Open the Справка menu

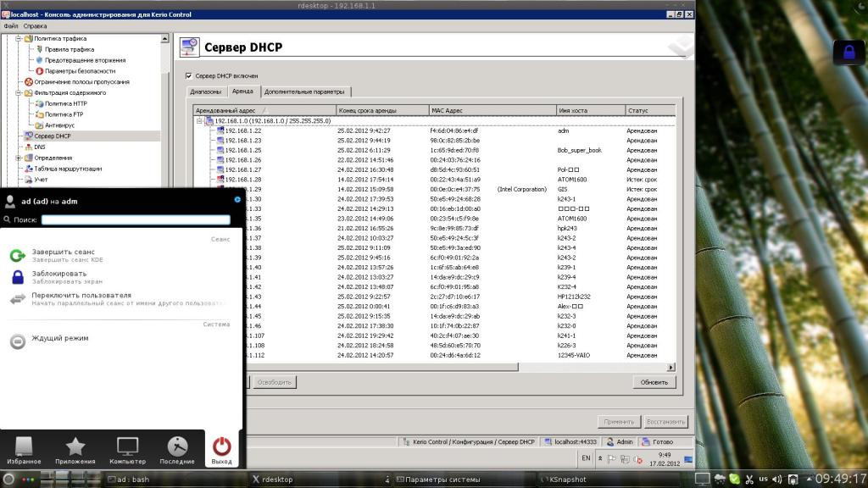tap(35, 26)
